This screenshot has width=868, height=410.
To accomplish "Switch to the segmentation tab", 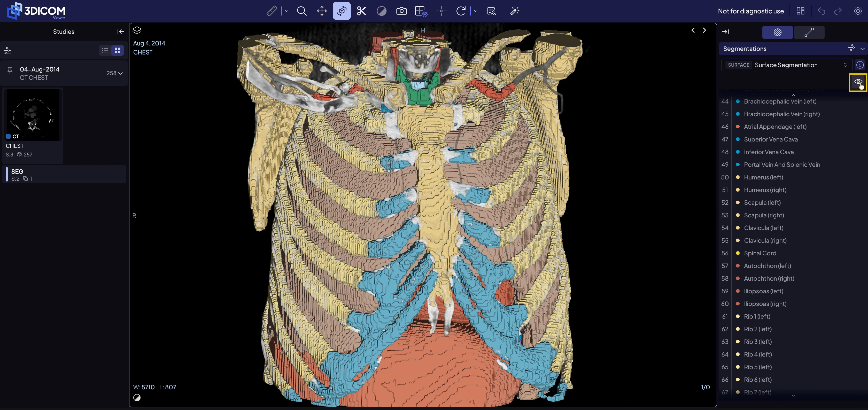I will pos(777,32).
